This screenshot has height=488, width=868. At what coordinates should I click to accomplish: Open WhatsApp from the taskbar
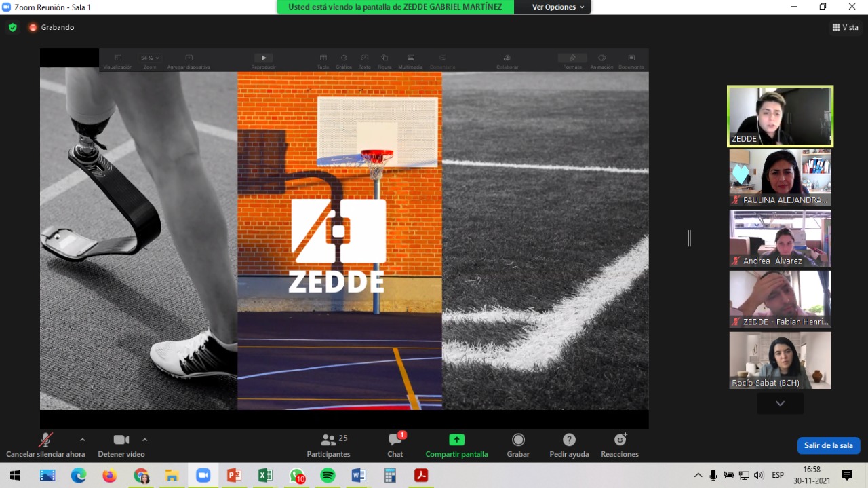(x=296, y=475)
